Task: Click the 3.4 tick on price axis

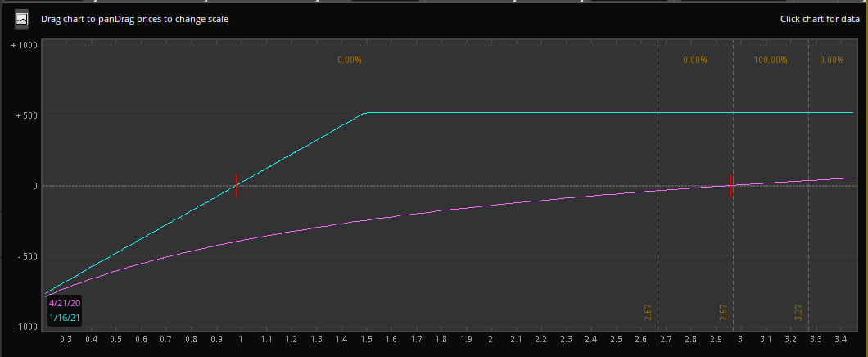Action: coord(840,338)
